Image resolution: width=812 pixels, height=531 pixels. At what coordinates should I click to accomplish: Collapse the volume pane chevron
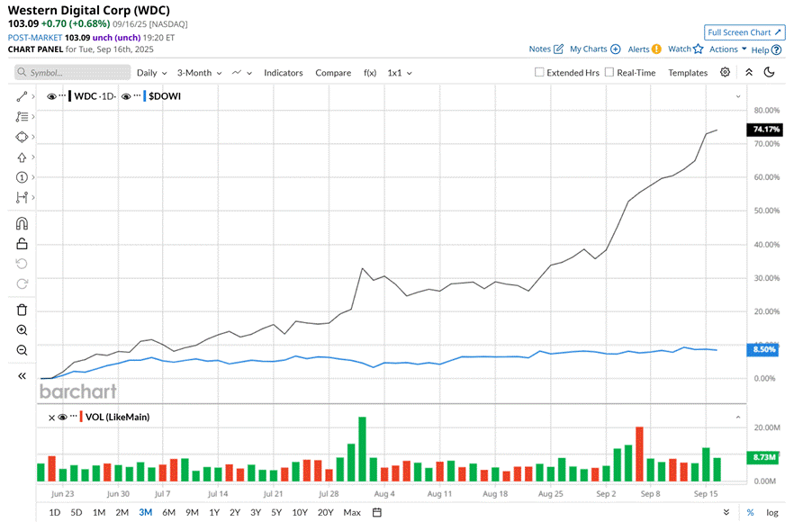click(x=738, y=417)
